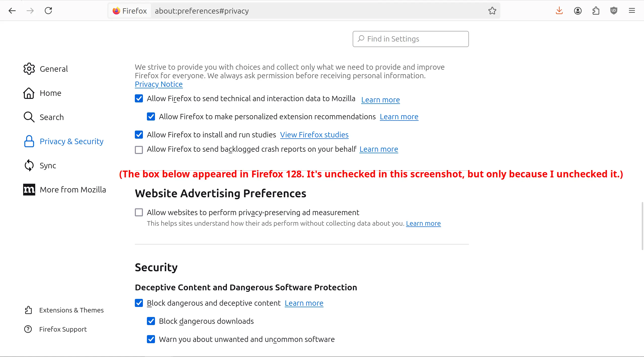644x357 pixels.
Task: Disable 'Allow Firefox to install and run studies'
Action: point(139,135)
